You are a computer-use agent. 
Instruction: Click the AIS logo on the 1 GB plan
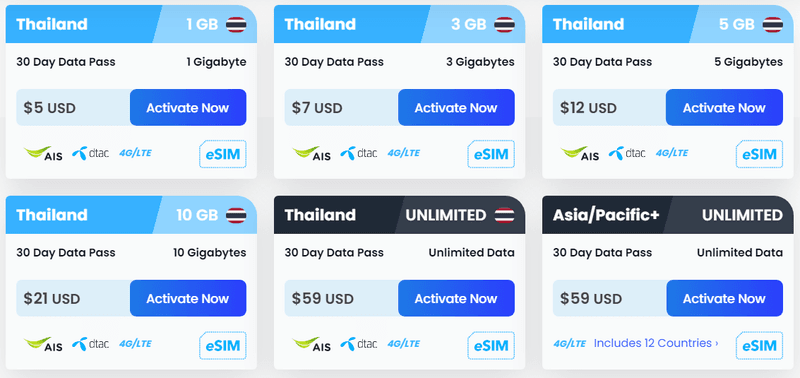pyautogui.click(x=43, y=153)
